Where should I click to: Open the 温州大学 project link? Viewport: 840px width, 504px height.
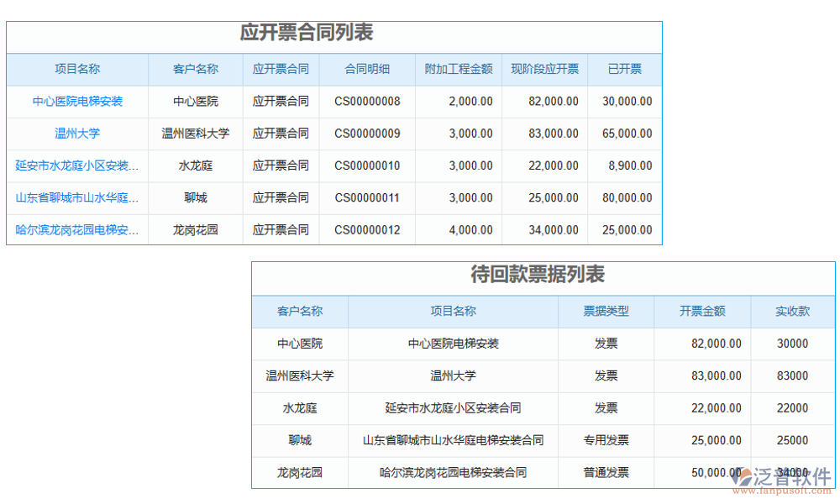77,133
